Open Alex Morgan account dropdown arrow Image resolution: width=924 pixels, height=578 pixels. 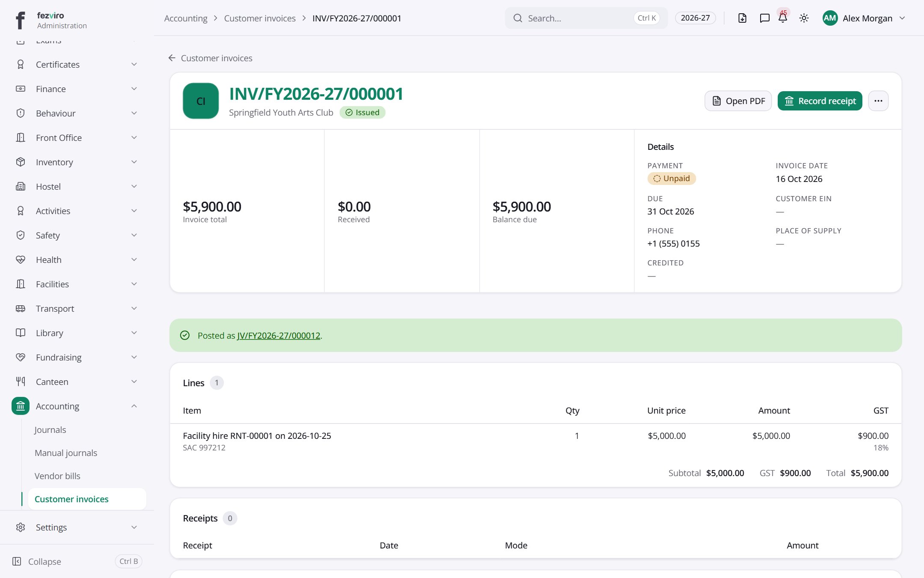pyautogui.click(x=902, y=18)
